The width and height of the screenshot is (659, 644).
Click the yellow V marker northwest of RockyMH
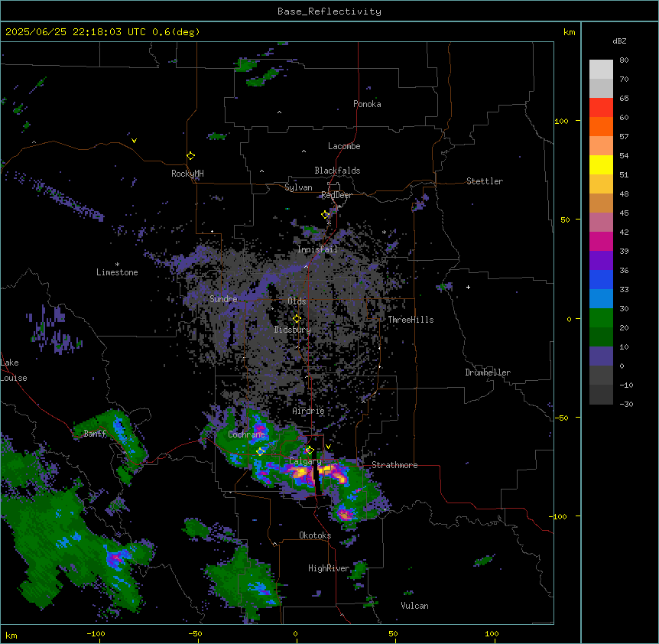pyautogui.click(x=134, y=141)
